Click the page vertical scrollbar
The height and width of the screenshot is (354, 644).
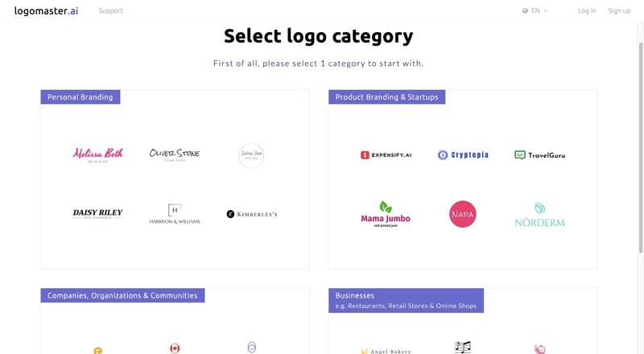pyautogui.click(x=641, y=148)
